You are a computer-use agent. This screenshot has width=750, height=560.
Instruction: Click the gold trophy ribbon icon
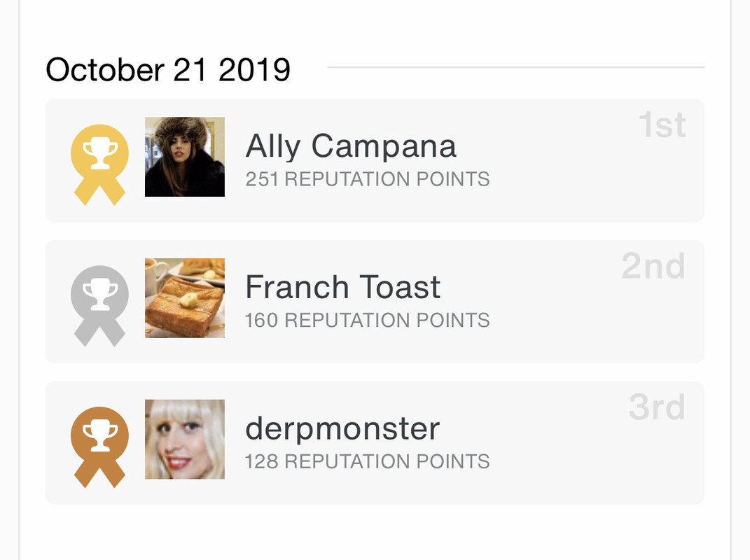(x=99, y=164)
